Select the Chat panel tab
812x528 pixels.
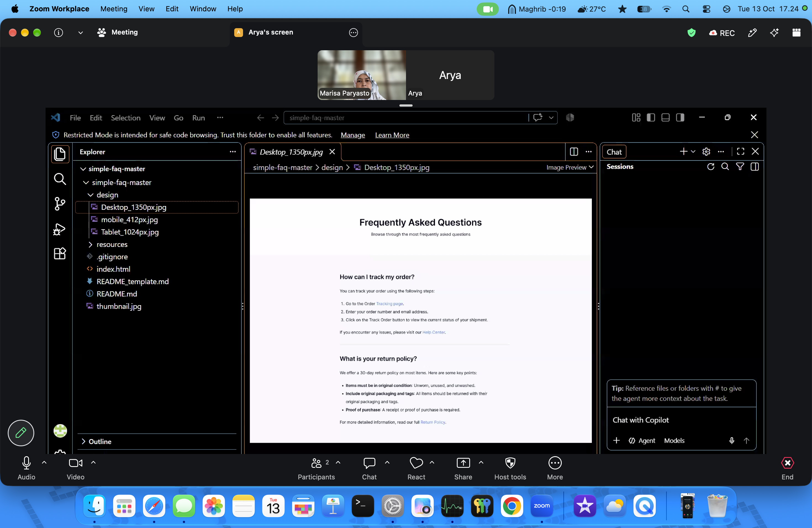coord(614,152)
